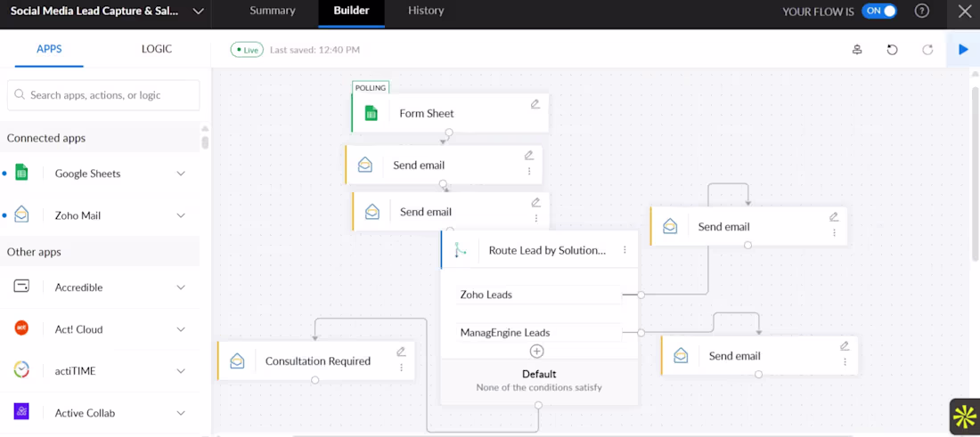The width and height of the screenshot is (980, 437).
Task: Switch to the Summary tab
Action: (273, 11)
